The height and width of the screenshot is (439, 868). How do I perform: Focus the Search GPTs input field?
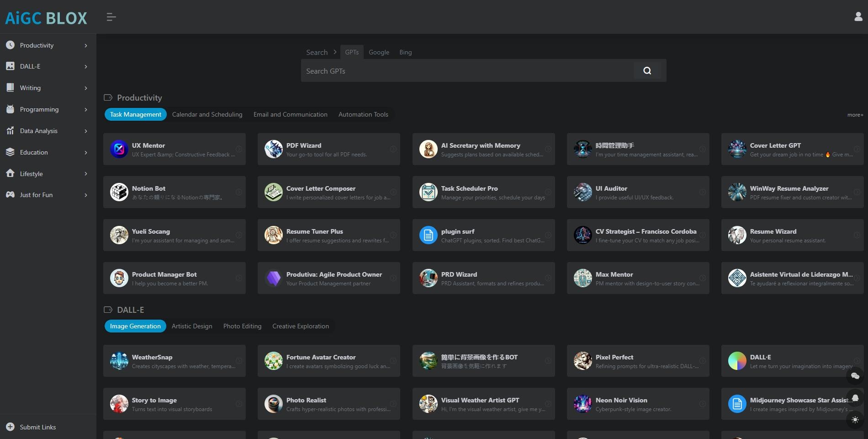click(467, 71)
